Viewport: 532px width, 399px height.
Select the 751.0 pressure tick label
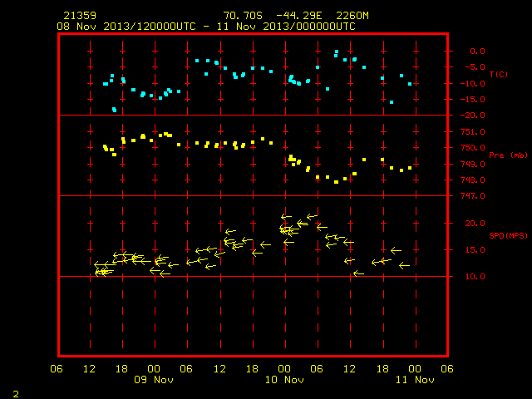coord(473,131)
